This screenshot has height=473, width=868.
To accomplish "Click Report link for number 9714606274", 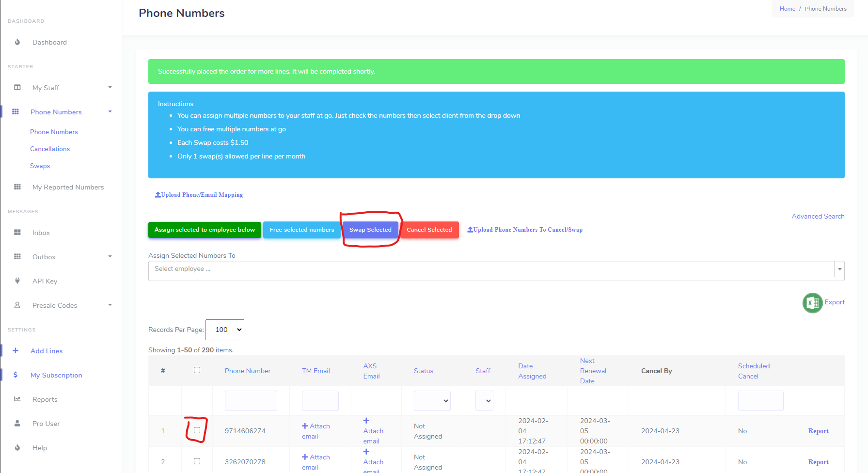I will pyautogui.click(x=819, y=431).
